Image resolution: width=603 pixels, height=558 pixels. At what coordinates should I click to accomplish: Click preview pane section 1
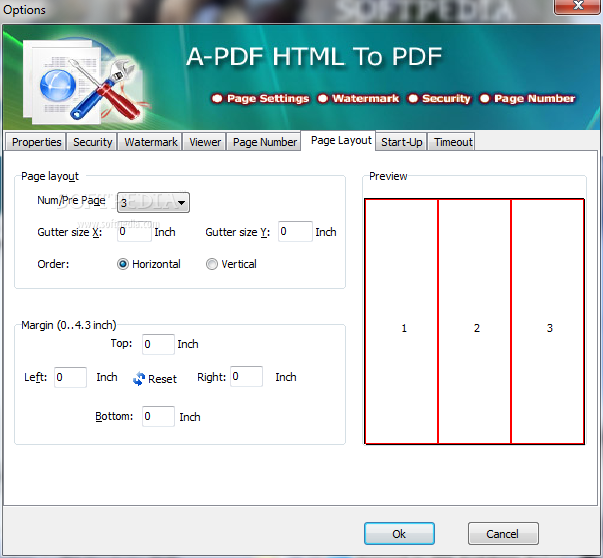401,321
